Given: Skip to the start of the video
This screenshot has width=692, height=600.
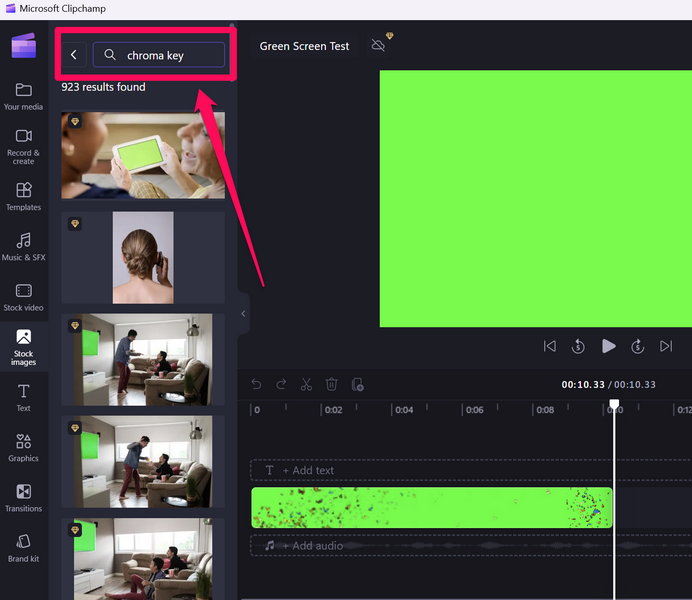Looking at the screenshot, I should (x=549, y=346).
